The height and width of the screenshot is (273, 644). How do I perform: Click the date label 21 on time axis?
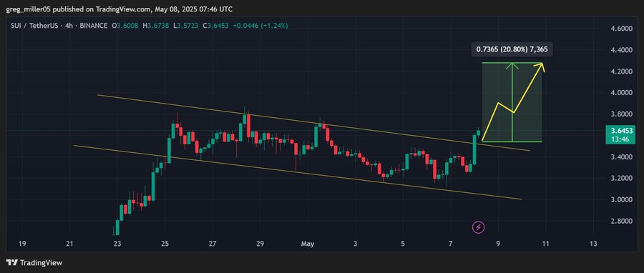70,244
